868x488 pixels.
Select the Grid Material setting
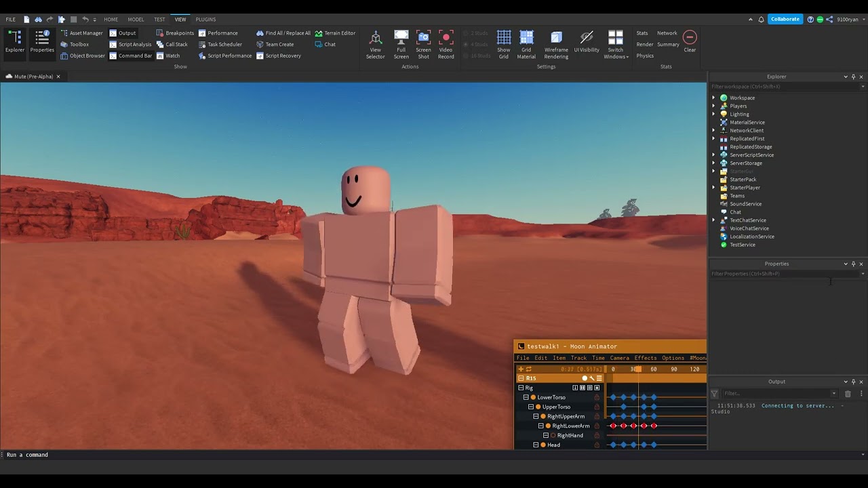(526, 42)
